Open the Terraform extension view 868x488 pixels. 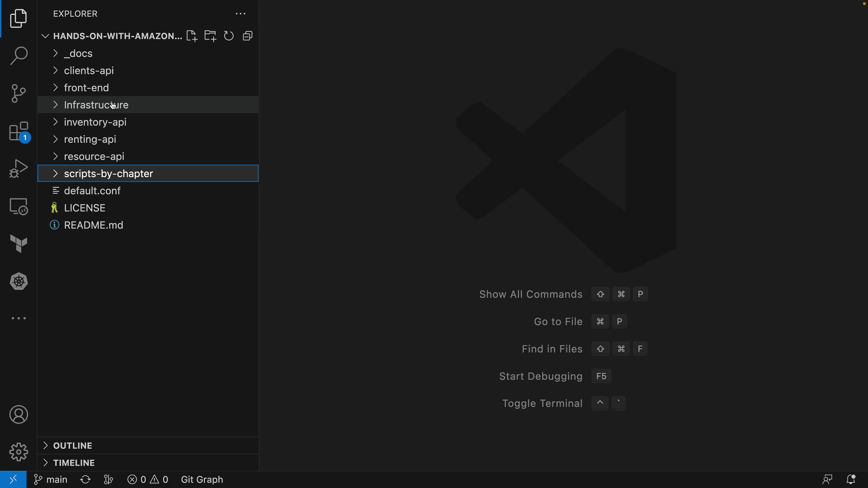(19, 244)
